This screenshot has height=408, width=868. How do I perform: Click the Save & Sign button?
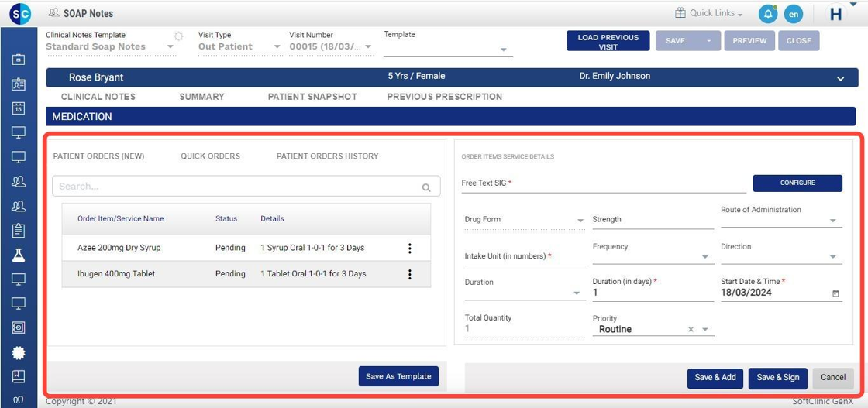tap(777, 378)
